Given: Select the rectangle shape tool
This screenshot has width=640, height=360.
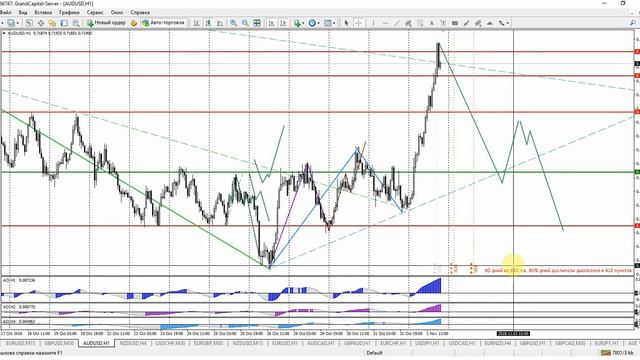Looking at the screenshot, I should pos(455,23).
